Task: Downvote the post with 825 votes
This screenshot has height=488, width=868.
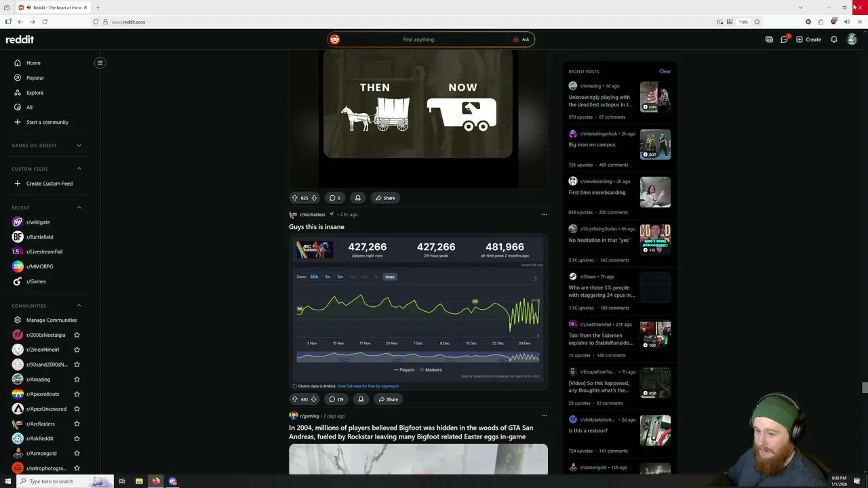Action: [x=314, y=198]
